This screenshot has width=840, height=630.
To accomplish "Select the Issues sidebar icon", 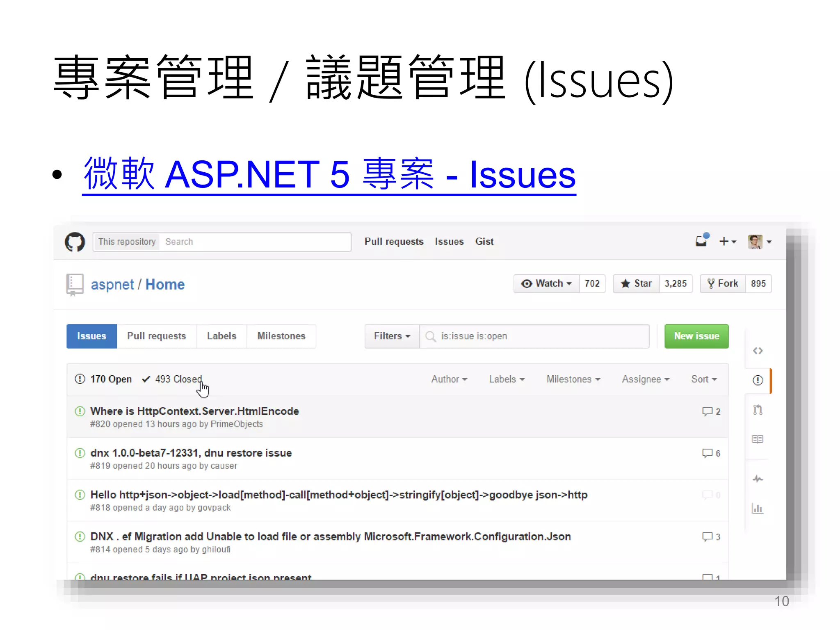I will tap(758, 380).
